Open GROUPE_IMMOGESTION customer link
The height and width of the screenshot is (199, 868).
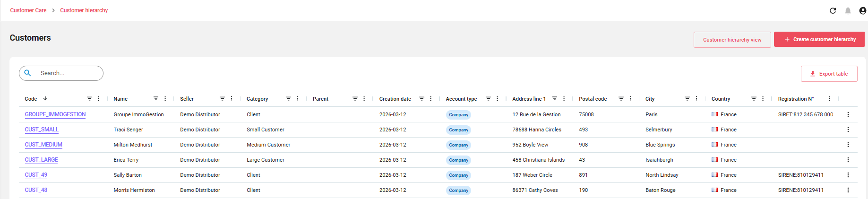click(x=55, y=114)
